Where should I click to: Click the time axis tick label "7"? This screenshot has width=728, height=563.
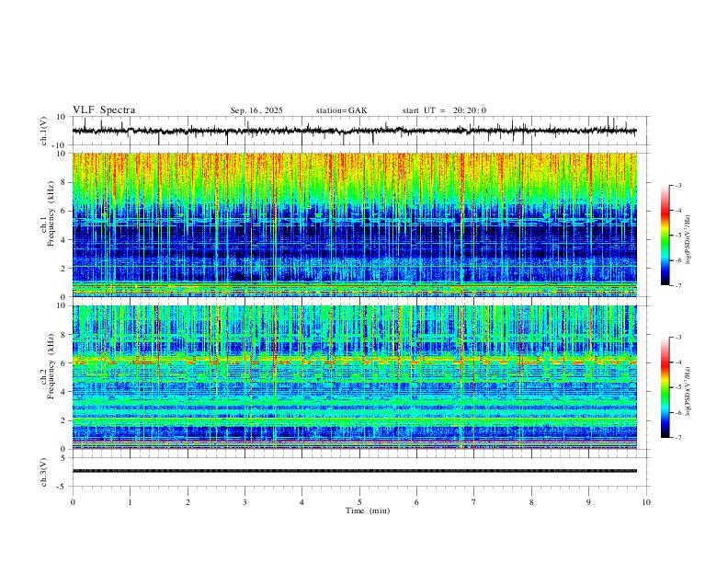[474, 502]
